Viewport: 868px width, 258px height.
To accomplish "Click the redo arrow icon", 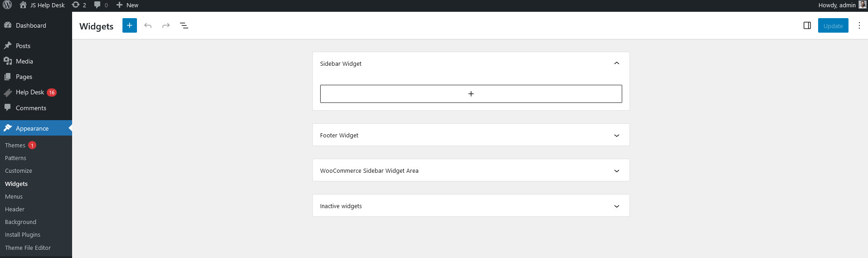I will click(x=166, y=25).
